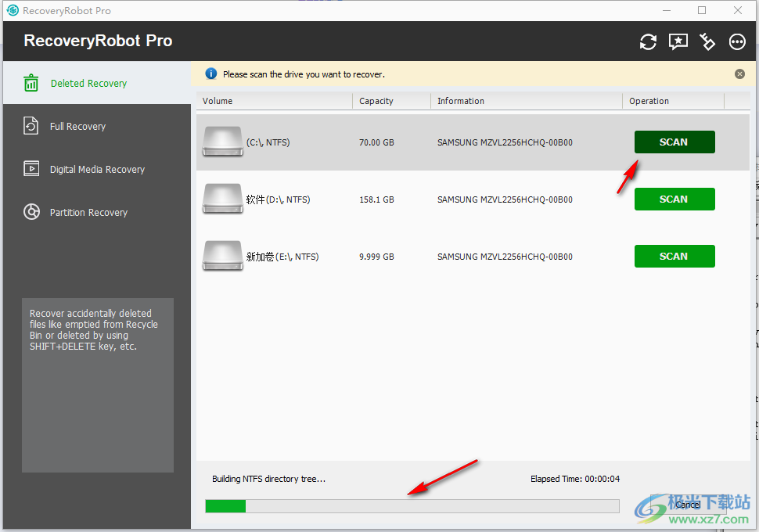Open the more options ellipsis icon
Screen dimensions: 759x532
click(737, 41)
